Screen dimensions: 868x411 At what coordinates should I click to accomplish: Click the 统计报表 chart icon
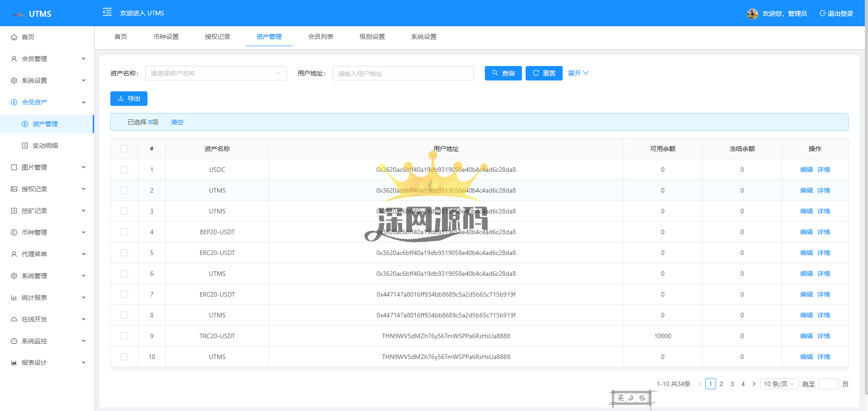(x=14, y=298)
